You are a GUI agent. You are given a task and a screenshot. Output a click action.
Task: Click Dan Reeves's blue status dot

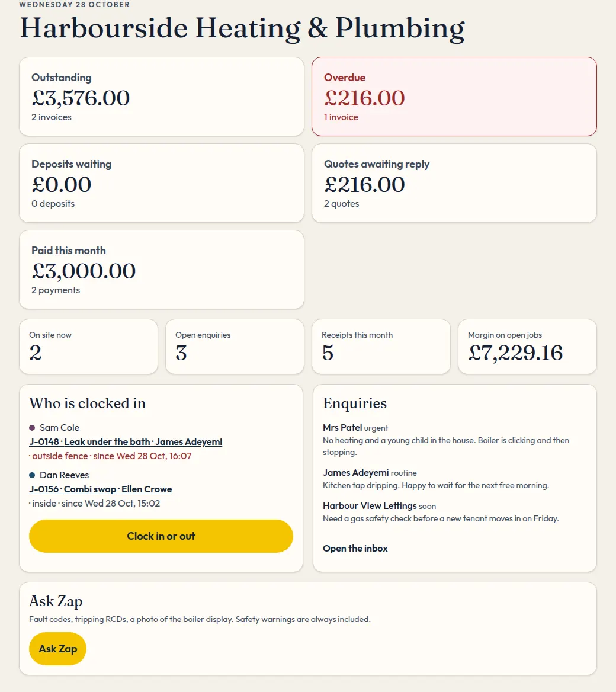pos(32,475)
